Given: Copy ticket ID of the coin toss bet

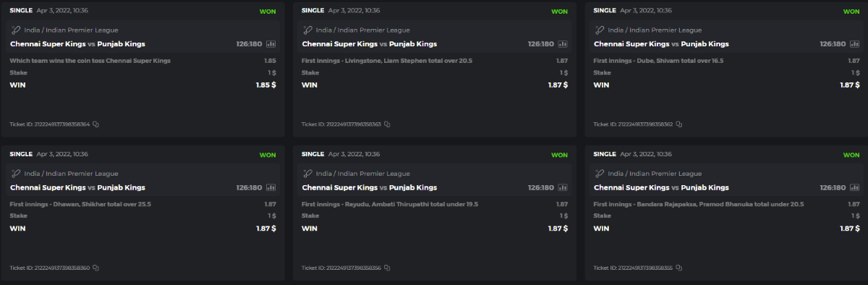Looking at the screenshot, I should [x=95, y=124].
